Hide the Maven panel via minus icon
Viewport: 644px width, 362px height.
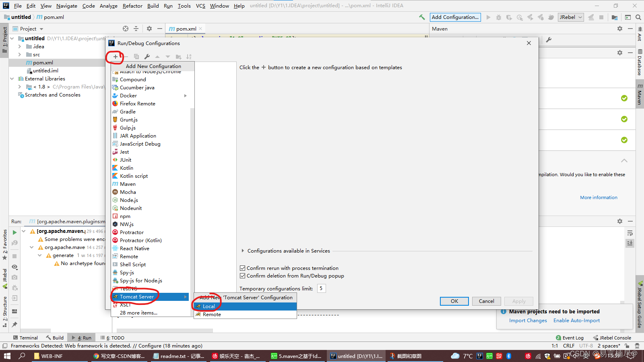(630, 29)
